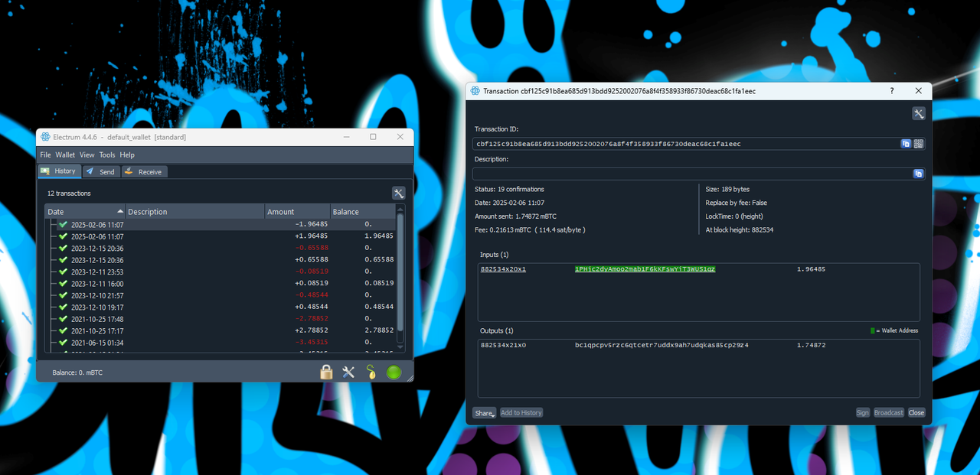Click the output outpoint 882534x21x0
The height and width of the screenshot is (475, 980).
pos(503,346)
